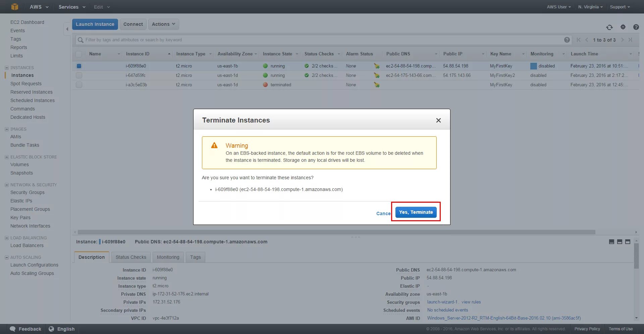Open the Support menu
This screenshot has height=334, width=644.
(620, 7)
